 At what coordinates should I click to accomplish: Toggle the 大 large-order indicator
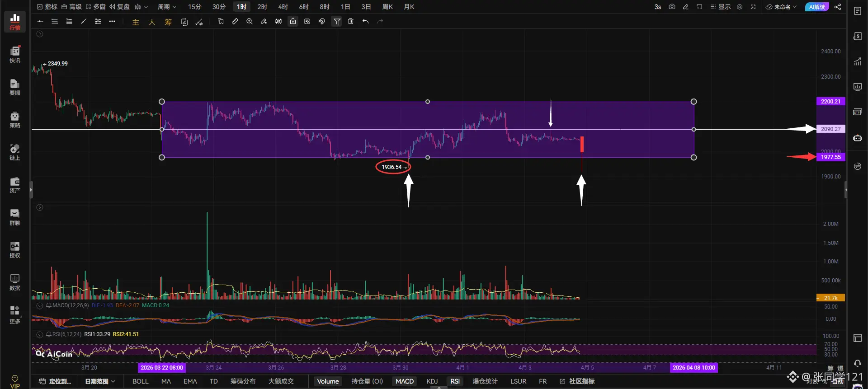tap(152, 22)
